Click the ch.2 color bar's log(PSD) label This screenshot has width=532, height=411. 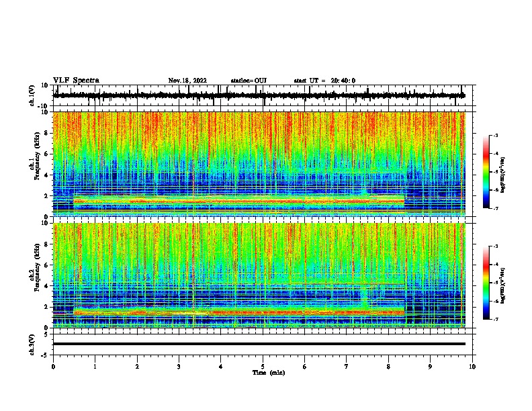[x=503, y=285]
